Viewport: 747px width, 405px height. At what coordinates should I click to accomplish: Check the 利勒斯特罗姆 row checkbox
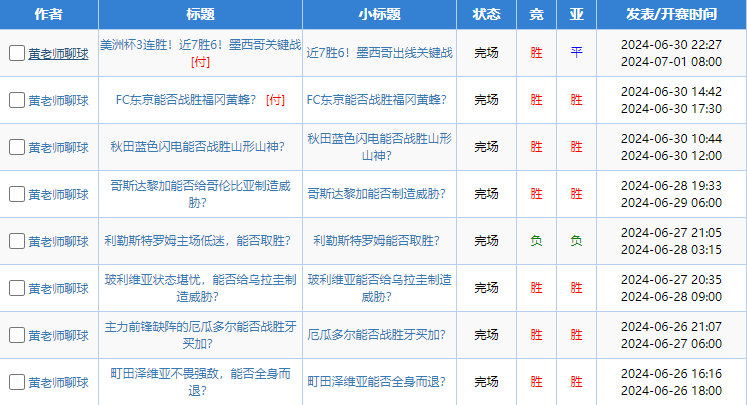tap(17, 241)
